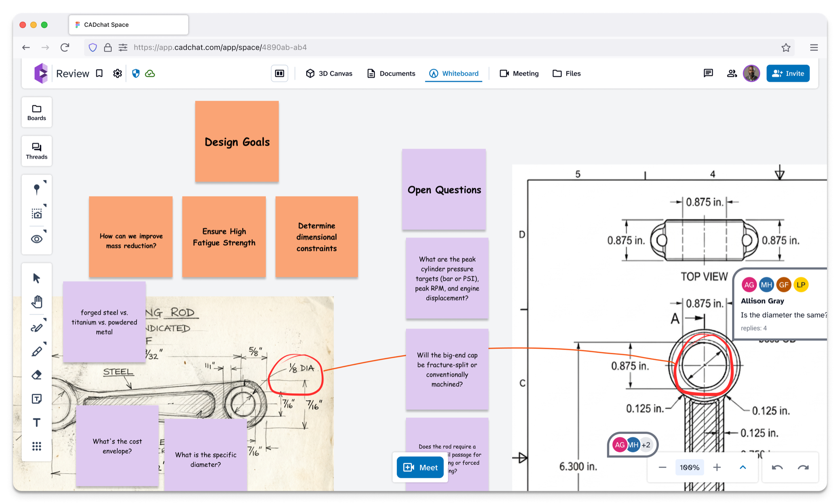Open the Threads panel

[37, 151]
